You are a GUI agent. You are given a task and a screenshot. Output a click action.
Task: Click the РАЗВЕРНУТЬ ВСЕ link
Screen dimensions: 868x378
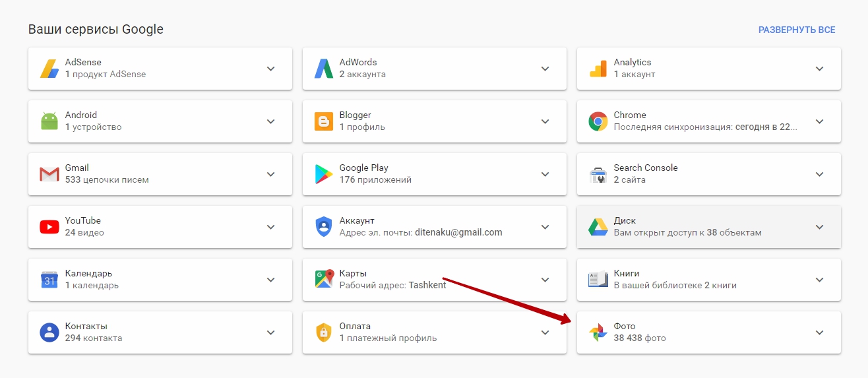coord(797,30)
